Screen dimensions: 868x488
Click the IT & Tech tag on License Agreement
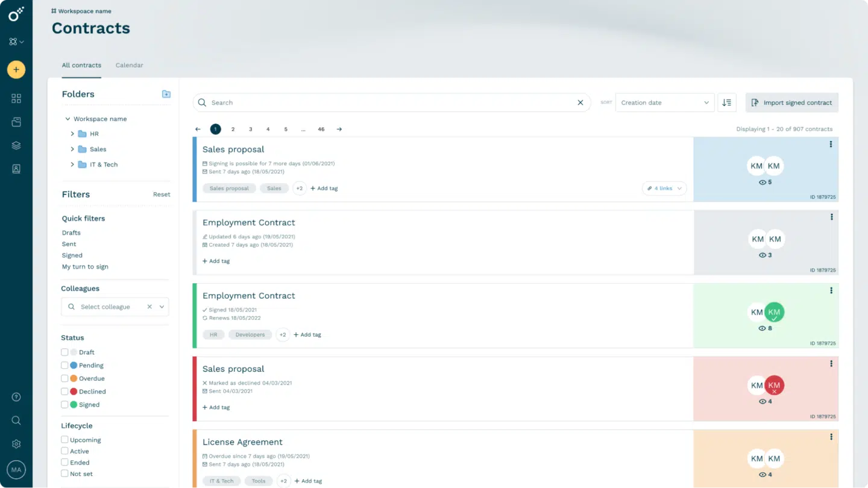click(222, 481)
